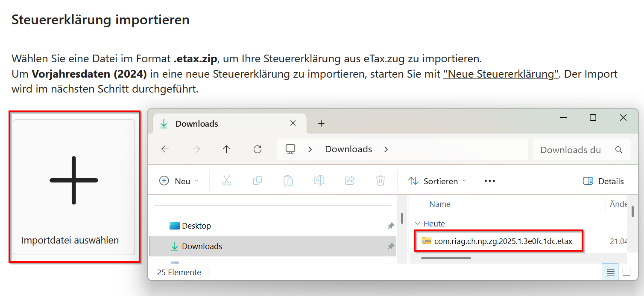The width and height of the screenshot is (644, 296).
Task: Click the This PC monitor icon in address bar
Action: (x=291, y=149)
